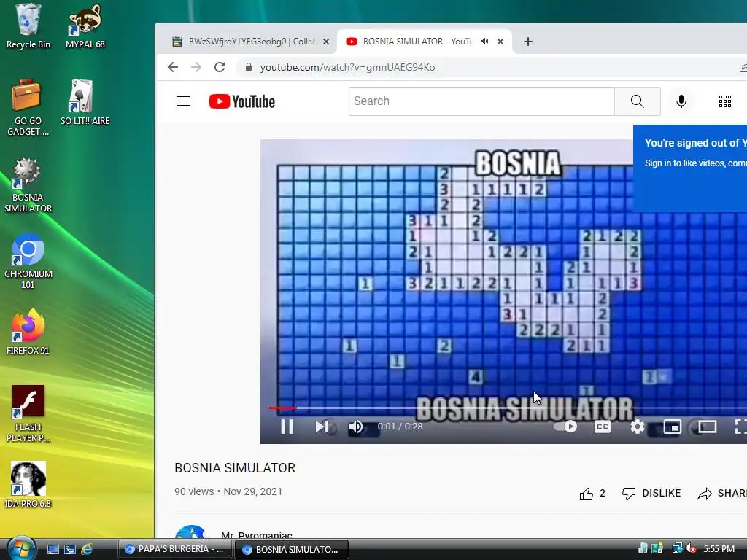Click the YouTube search magnifier button
Image resolution: width=747 pixels, height=560 pixels.
click(637, 101)
